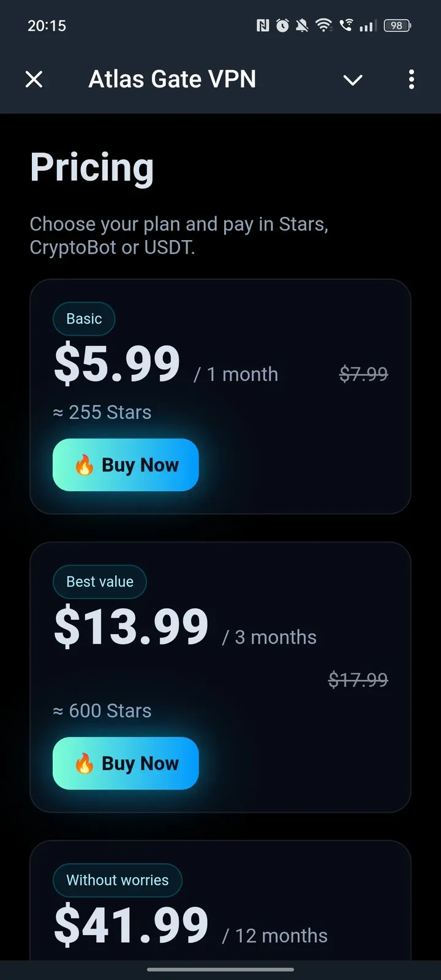
Task: Tap the crossed-out $7.99 old price
Action: pyautogui.click(x=364, y=374)
